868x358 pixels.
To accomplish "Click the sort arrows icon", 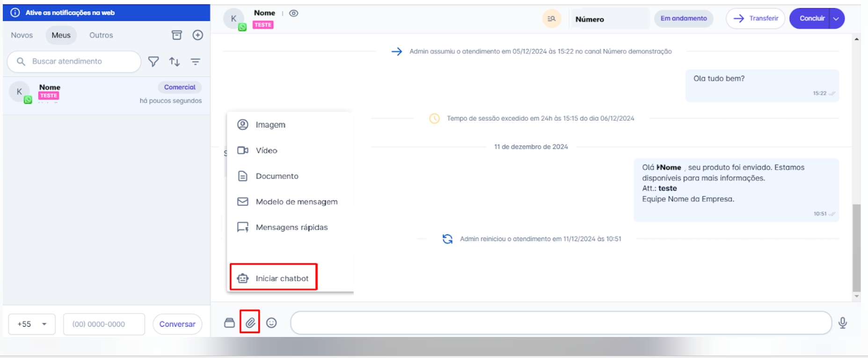I will click(175, 62).
